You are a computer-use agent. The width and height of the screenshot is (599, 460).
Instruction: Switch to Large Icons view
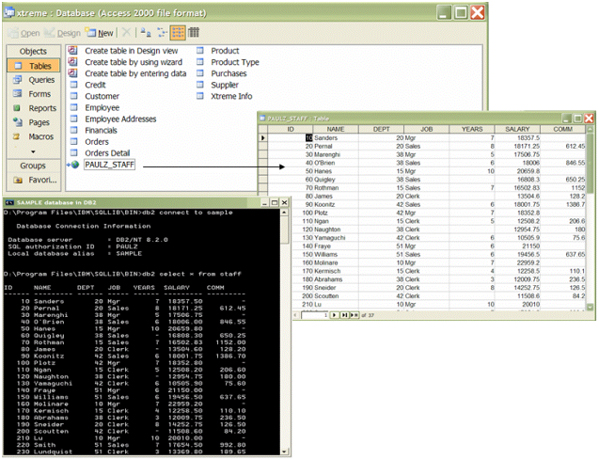click(146, 32)
